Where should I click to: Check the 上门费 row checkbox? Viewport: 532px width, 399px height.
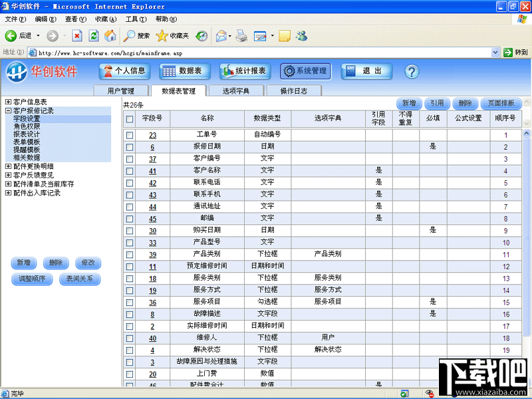pos(130,374)
